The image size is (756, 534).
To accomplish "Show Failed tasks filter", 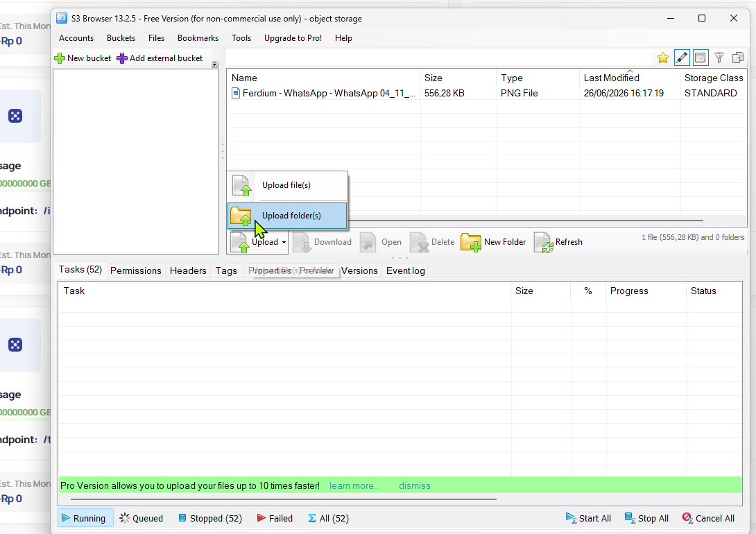I will click(275, 519).
